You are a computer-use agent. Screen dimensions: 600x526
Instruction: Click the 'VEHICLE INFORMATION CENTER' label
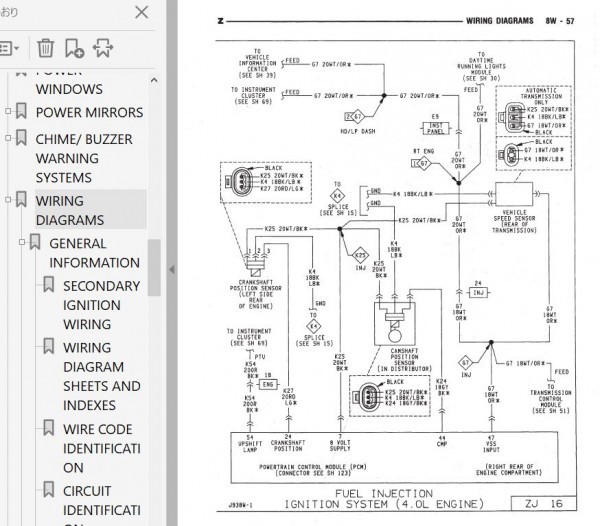pyautogui.click(x=257, y=63)
